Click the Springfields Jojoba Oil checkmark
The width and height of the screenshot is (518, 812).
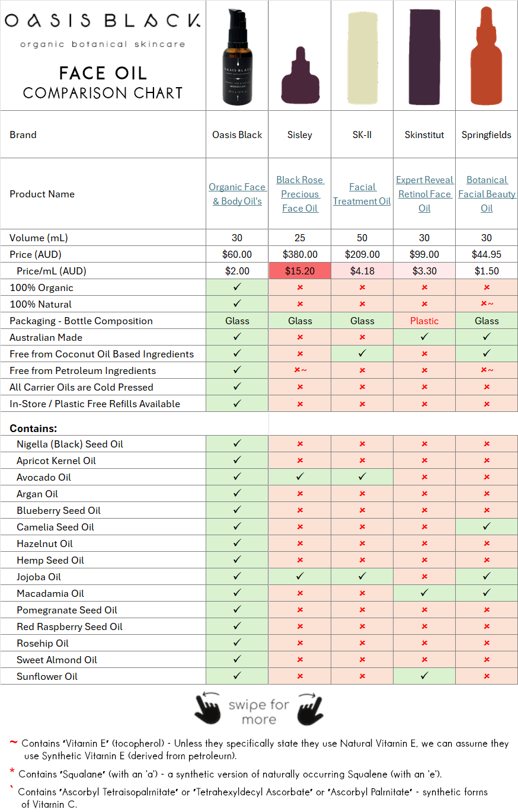coord(487,577)
